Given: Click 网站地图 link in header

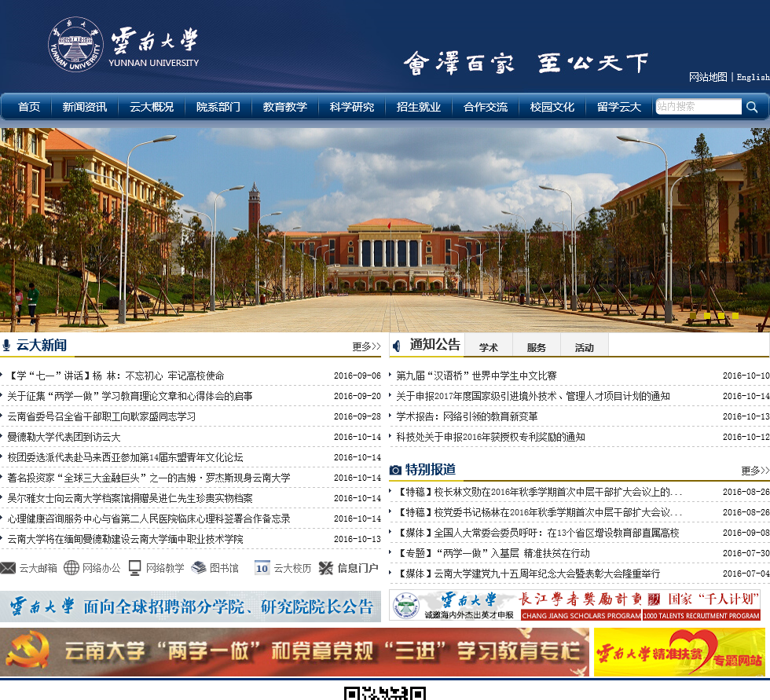Looking at the screenshot, I should 708,77.
